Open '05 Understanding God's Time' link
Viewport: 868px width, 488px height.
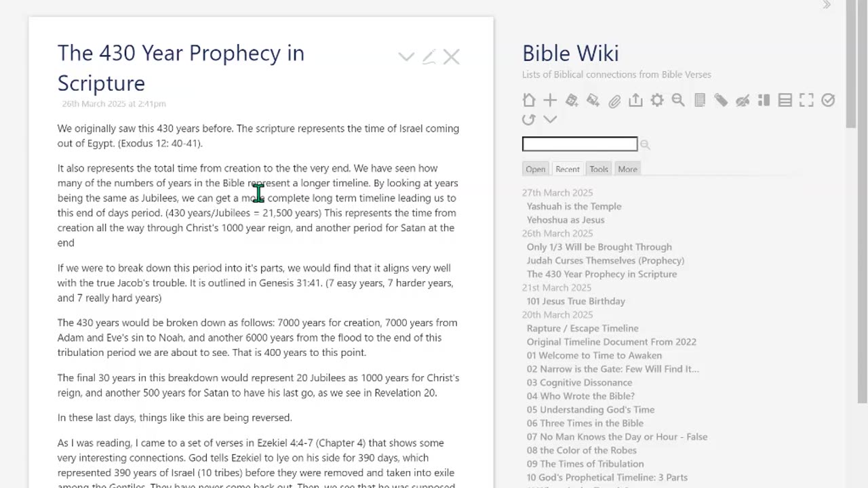click(591, 409)
